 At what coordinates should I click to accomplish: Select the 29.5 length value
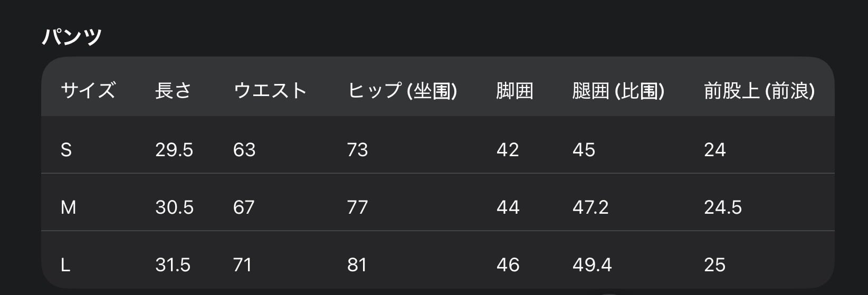(174, 150)
